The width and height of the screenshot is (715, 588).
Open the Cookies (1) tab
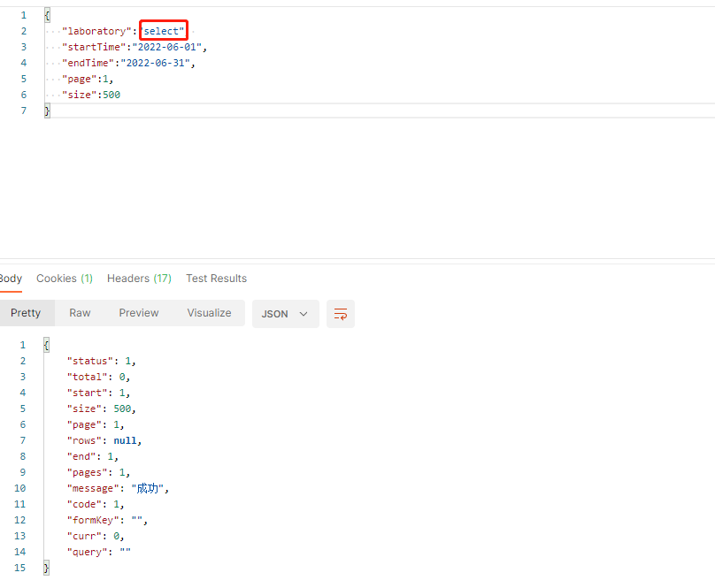pyautogui.click(x=64, y=278)
